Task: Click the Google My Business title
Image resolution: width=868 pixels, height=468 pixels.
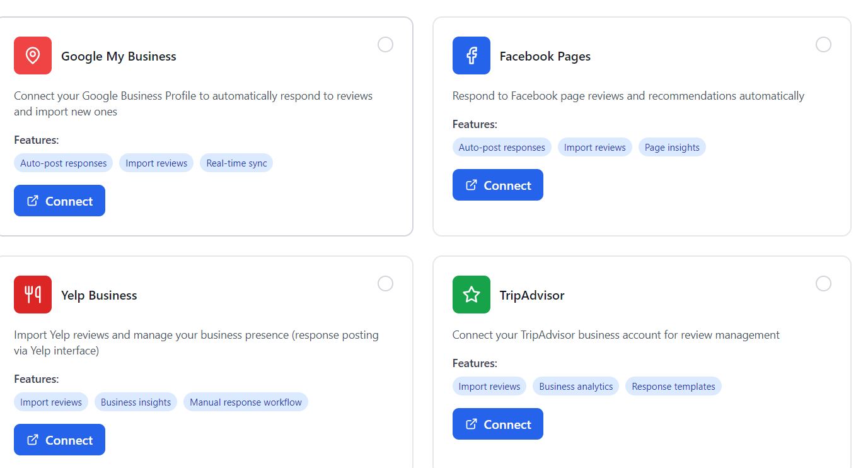Action: click(x=119, y=56)
